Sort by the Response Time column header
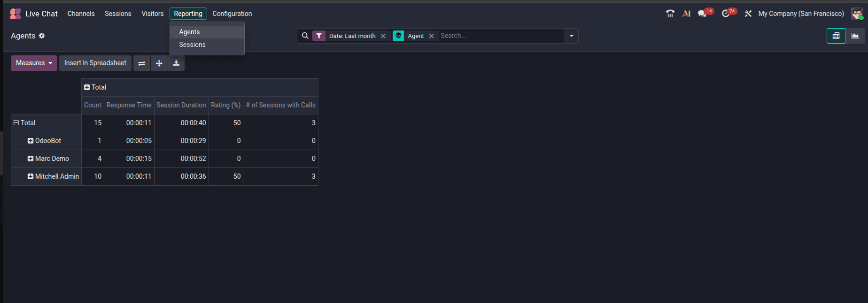Viewport: 868px width, 303px height. (129, 105)
